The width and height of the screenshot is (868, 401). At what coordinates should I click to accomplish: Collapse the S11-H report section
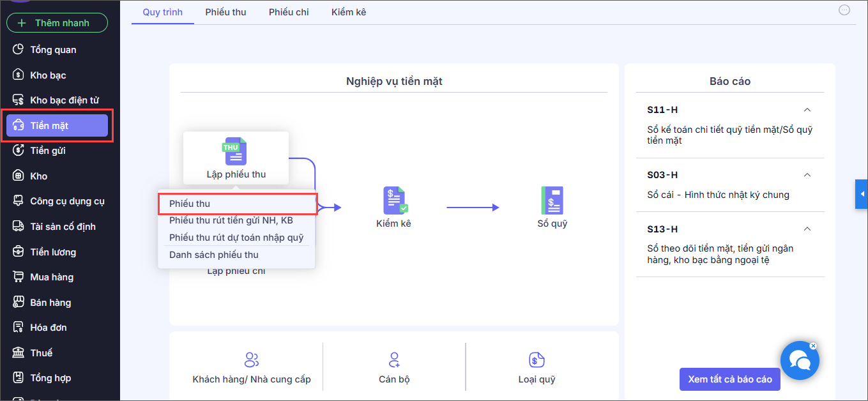coord(807,110)
